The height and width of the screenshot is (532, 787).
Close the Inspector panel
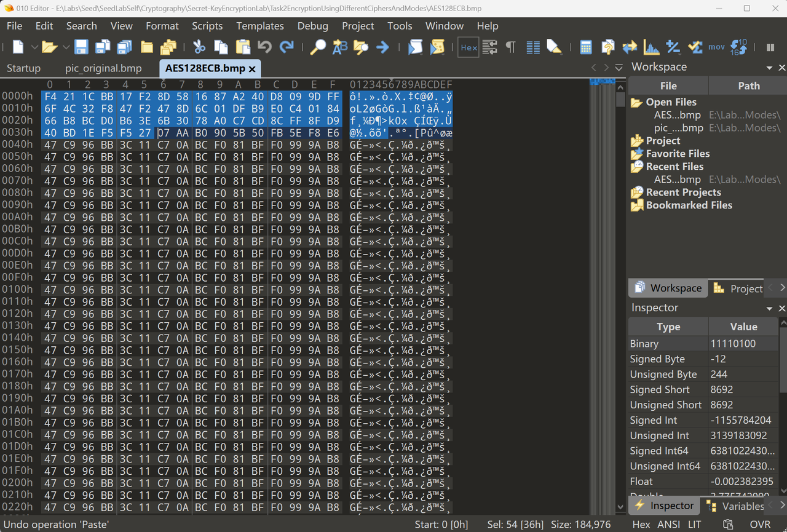(x=782, y=309)
